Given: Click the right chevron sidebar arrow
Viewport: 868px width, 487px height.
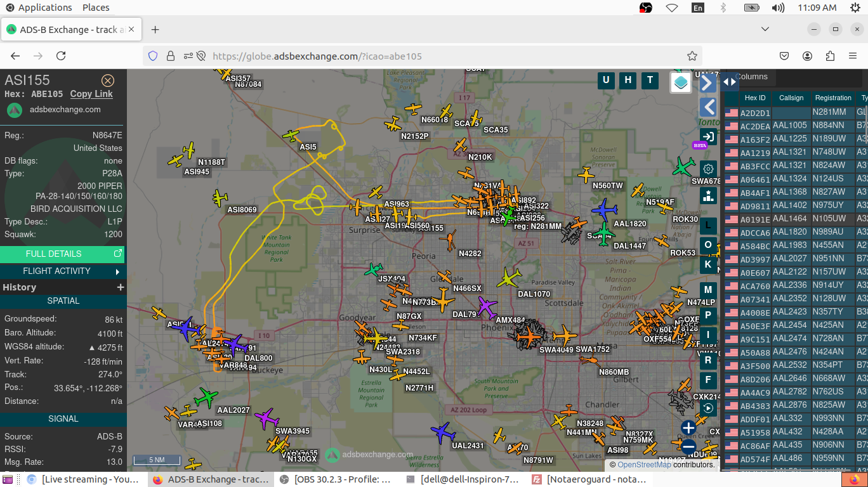Looking at the screenshot, I should 708,83.
